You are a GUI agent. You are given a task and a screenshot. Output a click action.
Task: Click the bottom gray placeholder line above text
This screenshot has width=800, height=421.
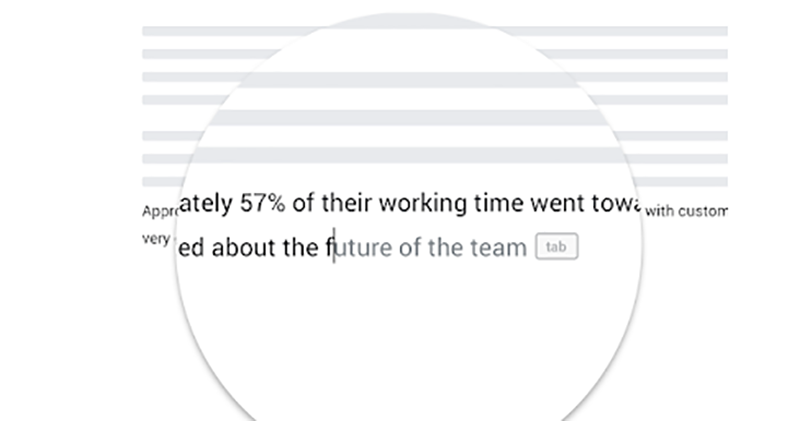434,181
